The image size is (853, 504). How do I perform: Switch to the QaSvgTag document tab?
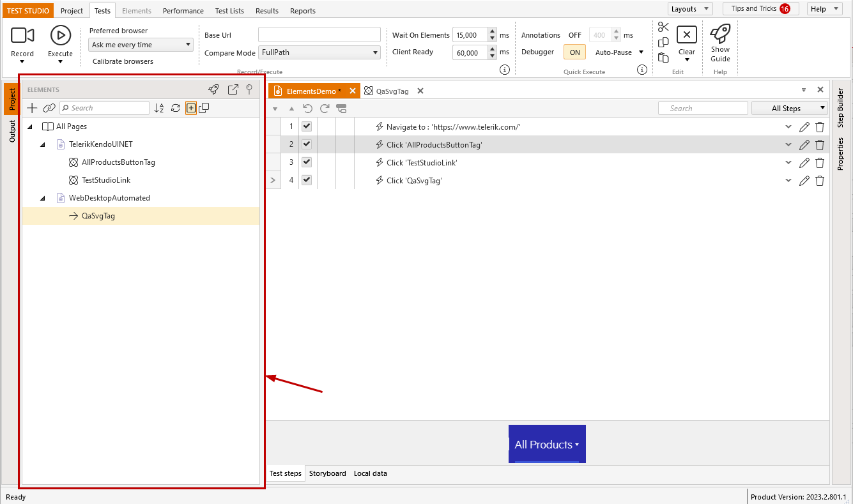392,91
